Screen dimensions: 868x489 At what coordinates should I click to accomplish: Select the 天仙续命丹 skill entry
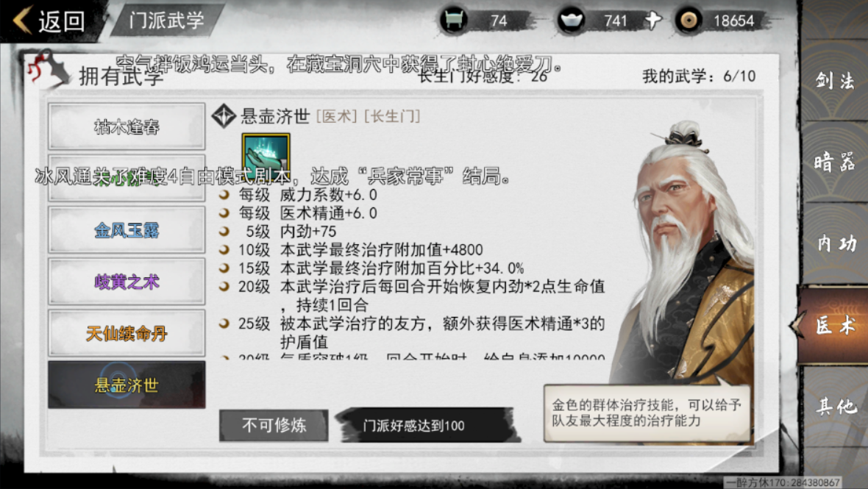127,333
